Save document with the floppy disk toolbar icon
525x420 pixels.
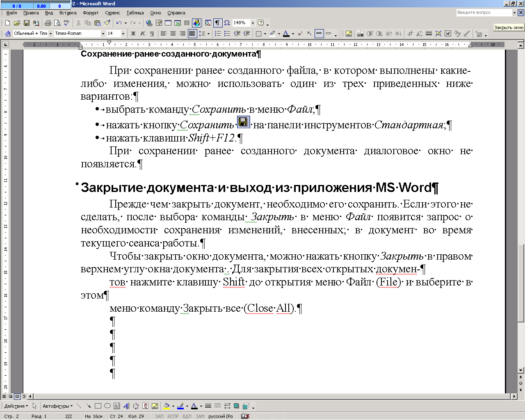click(26, 23)
